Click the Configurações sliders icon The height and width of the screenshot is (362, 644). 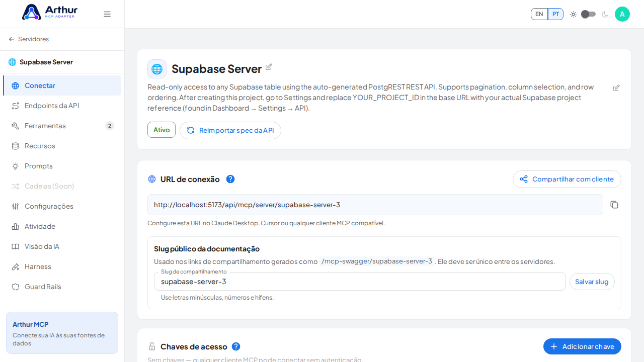point(16,206)
